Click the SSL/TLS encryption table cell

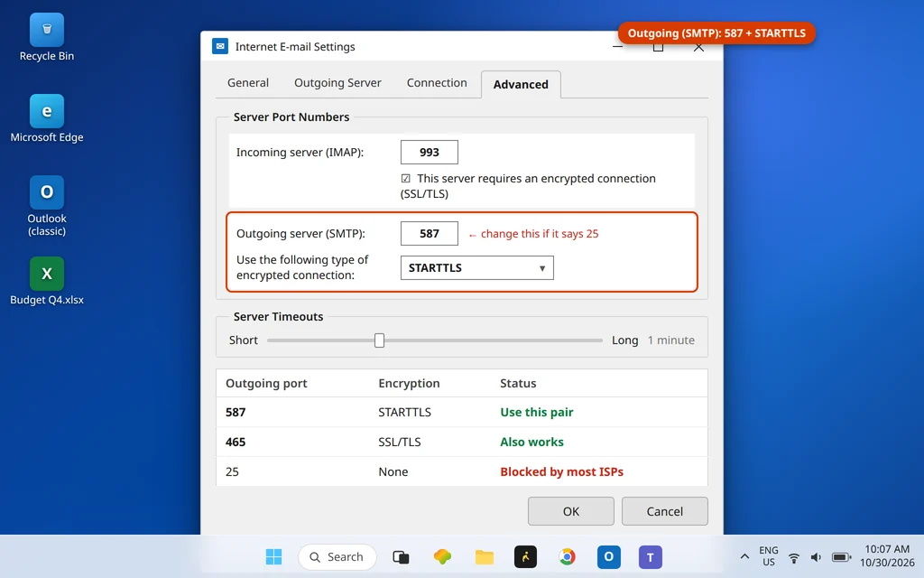pyautogui.click(x=400, y=442)
